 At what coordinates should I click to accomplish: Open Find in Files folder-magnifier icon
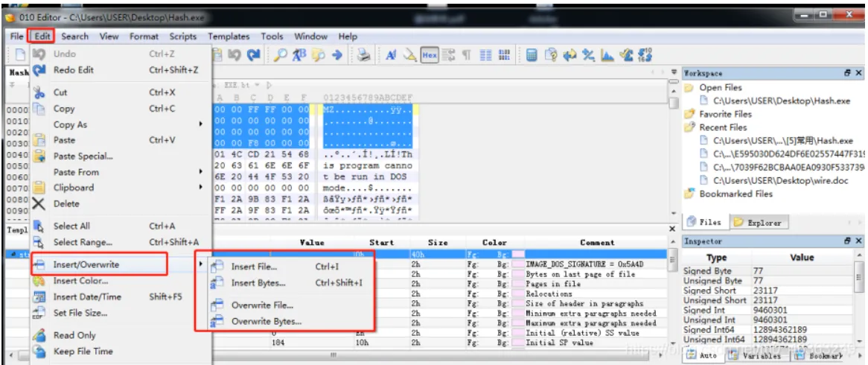[x=318, y=55]
